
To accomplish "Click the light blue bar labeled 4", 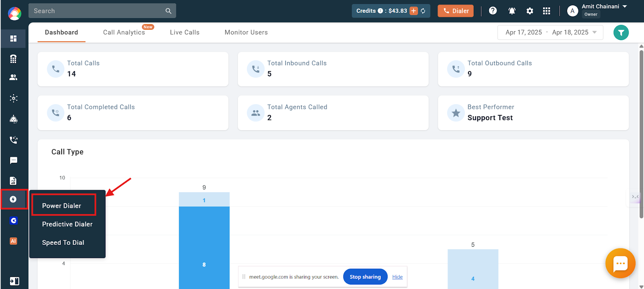I will pos(473,269).
